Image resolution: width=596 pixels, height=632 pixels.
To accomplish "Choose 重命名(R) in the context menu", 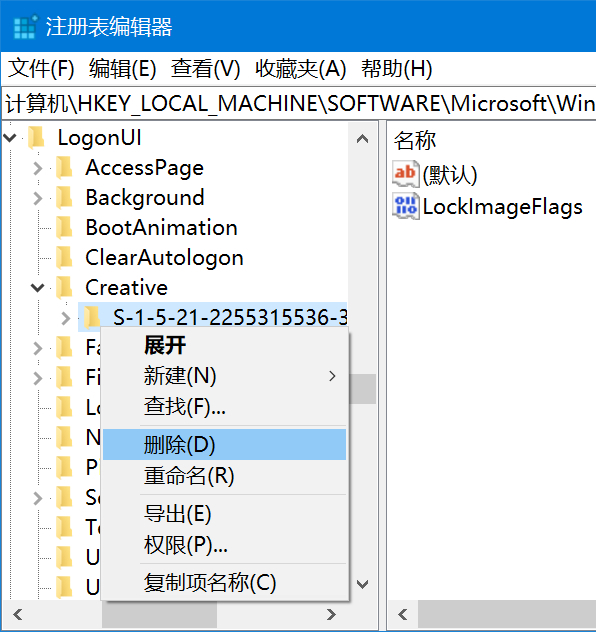I will 224,476.
